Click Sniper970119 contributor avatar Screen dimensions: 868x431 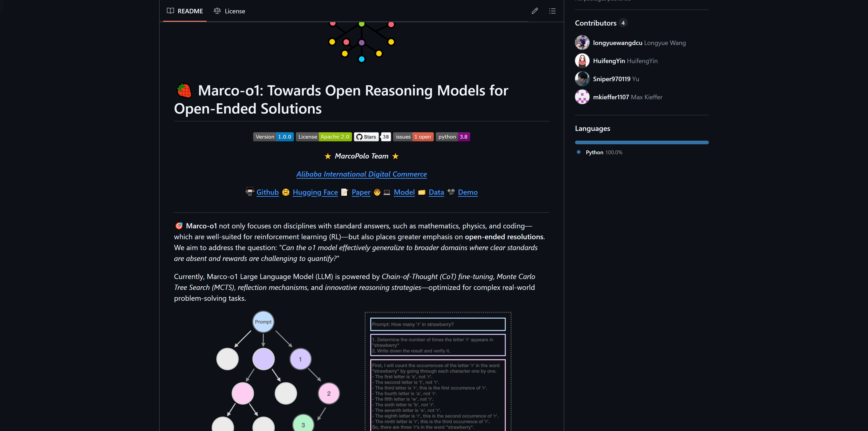582,79
